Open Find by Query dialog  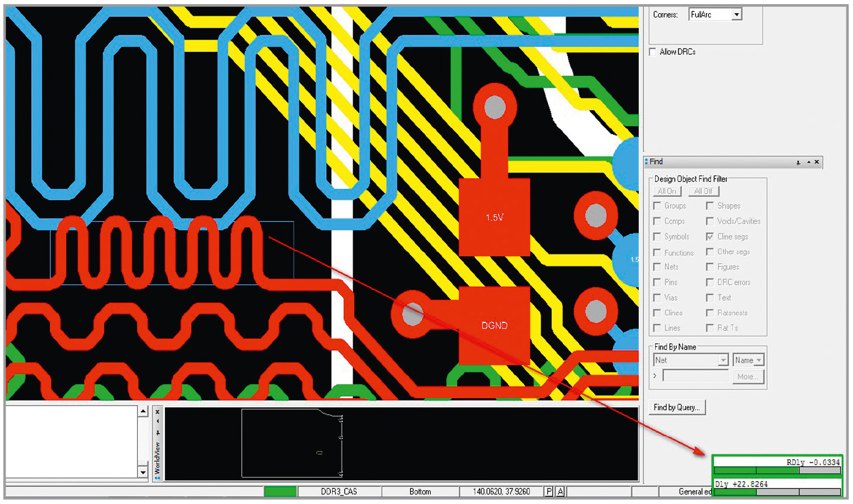[677, 408]
